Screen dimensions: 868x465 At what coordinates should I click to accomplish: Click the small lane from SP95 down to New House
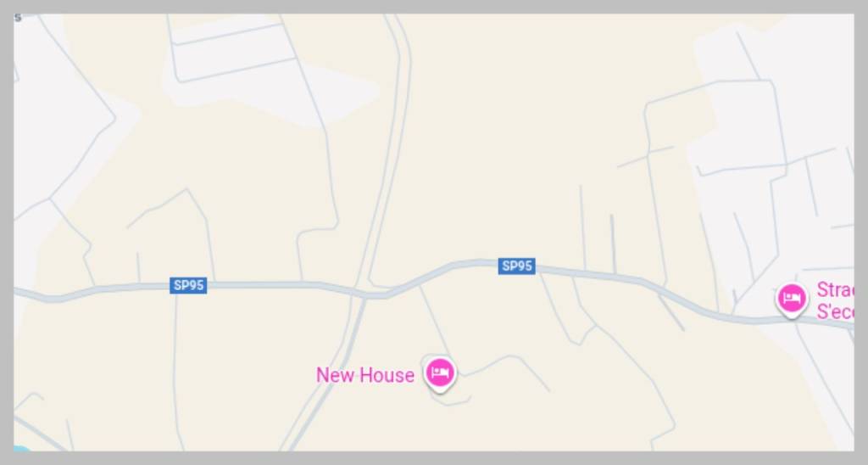click(x=436, y=322)
